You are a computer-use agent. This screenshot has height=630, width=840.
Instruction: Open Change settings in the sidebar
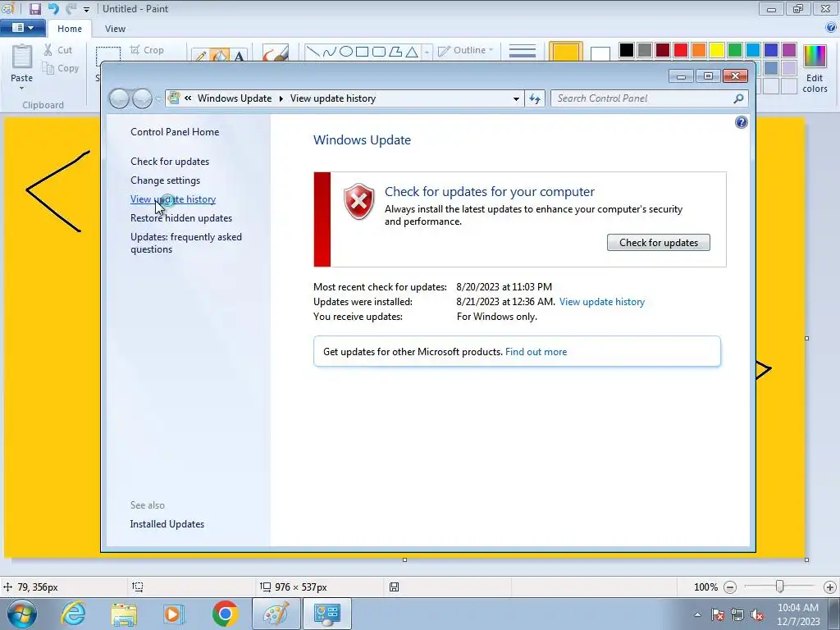coord(165,180)
